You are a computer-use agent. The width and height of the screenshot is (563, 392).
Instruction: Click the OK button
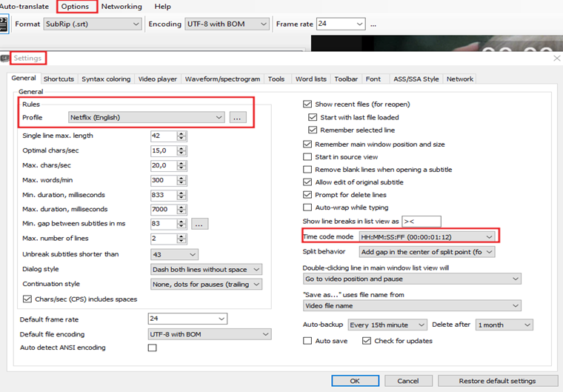[355, 381]
